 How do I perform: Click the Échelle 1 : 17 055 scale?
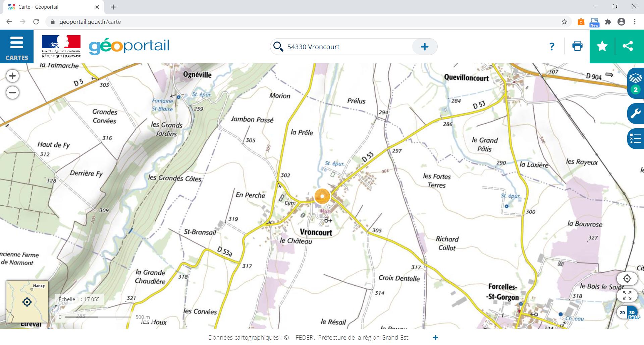pyautogui.click(x=79, y=299)
